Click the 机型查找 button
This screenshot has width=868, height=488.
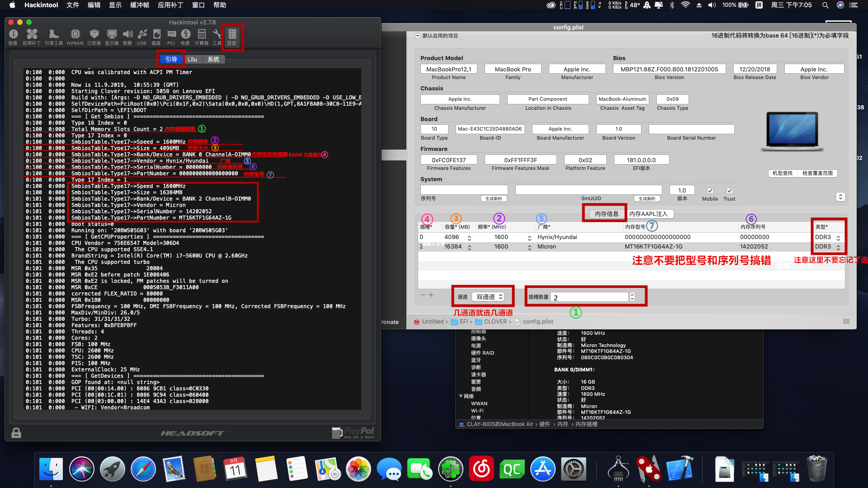pyautogui.click(x=782, y=173)
